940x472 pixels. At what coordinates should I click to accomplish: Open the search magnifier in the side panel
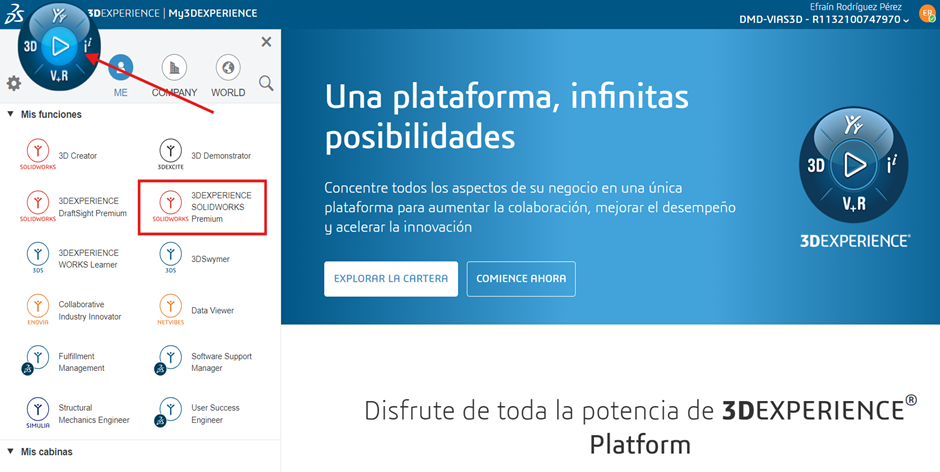[x=266, y=83]
